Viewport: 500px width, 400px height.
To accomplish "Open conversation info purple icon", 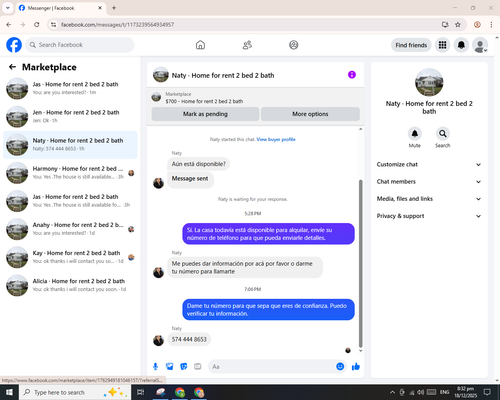I will point(352,75).
